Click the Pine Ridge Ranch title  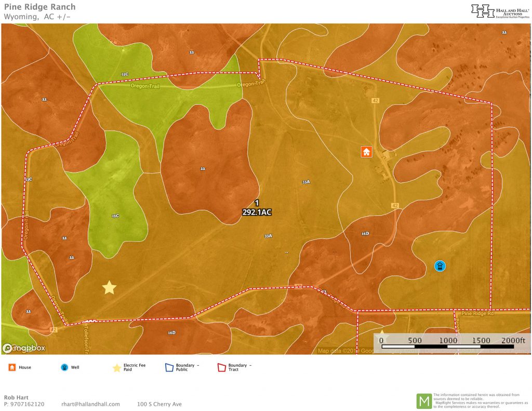(x=39, y=7)
